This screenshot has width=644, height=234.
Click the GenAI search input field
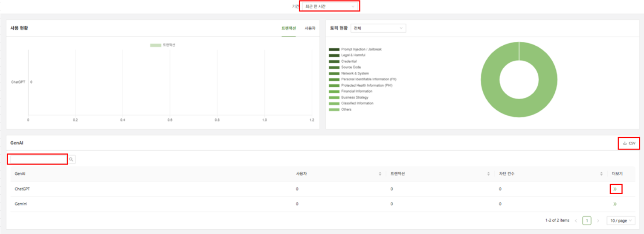coord(38,159)
